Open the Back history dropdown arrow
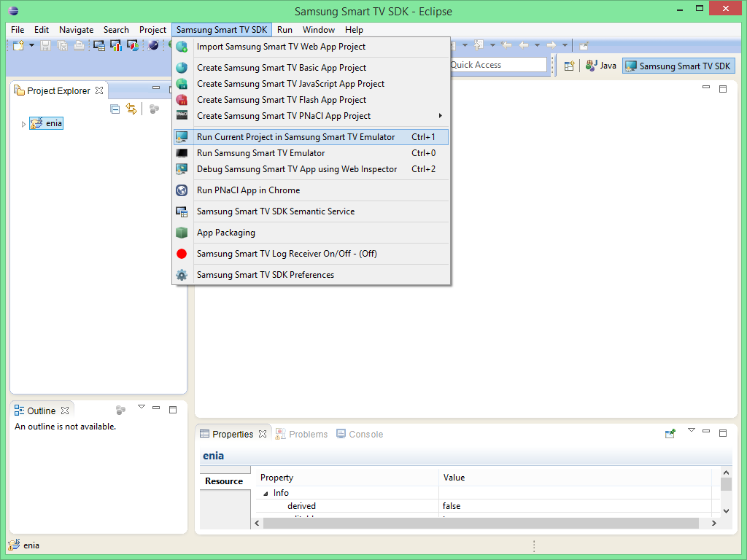 (x=537, y=45)
